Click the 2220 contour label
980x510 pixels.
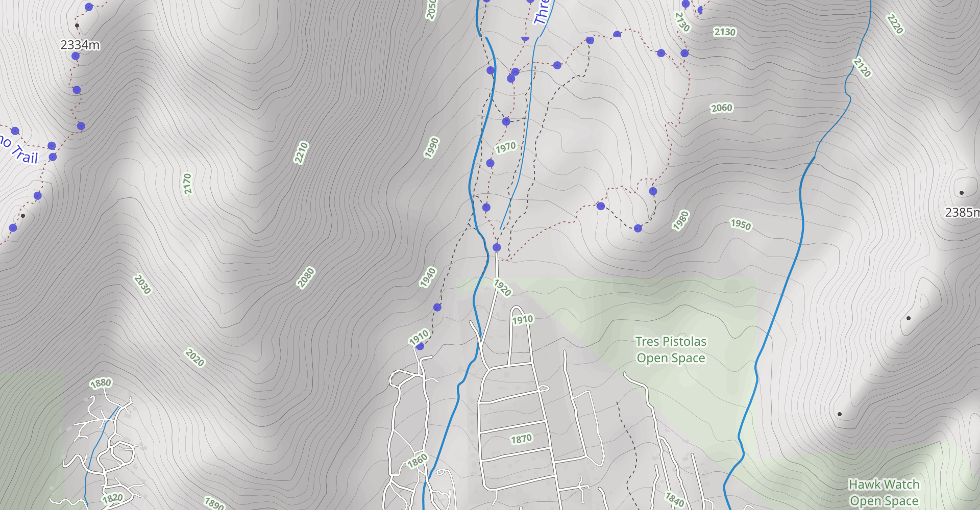tap(895, 24)
